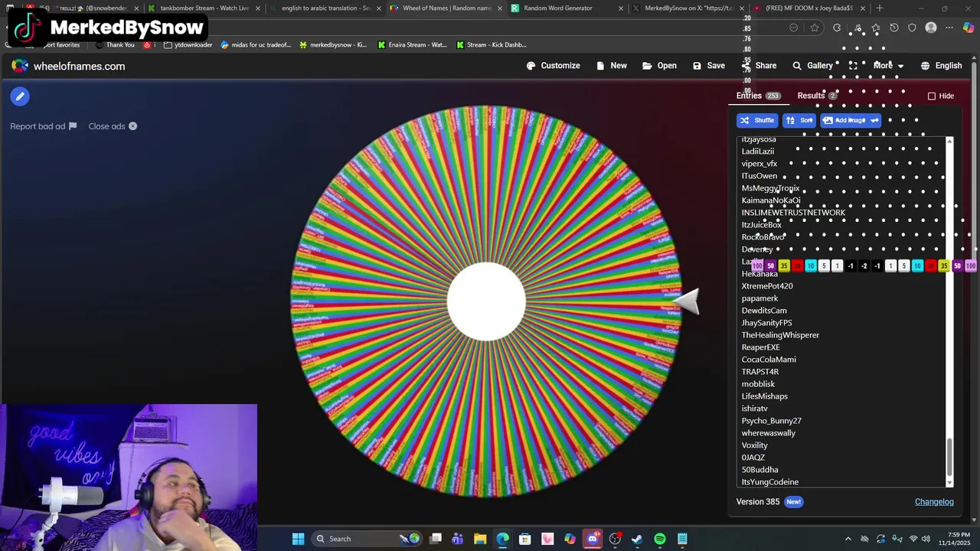This screenshot has height=551, width=980.
Task: Expand the Add image dropdown arrow
Action: pos(874,120)
